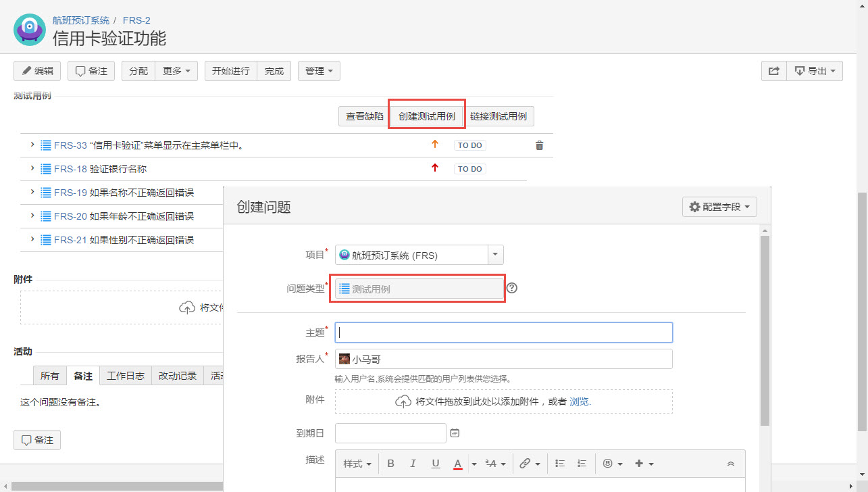Open the 管理 dropdown menu
This screenshot has width=868, height=492.
(x=319, y=71)
